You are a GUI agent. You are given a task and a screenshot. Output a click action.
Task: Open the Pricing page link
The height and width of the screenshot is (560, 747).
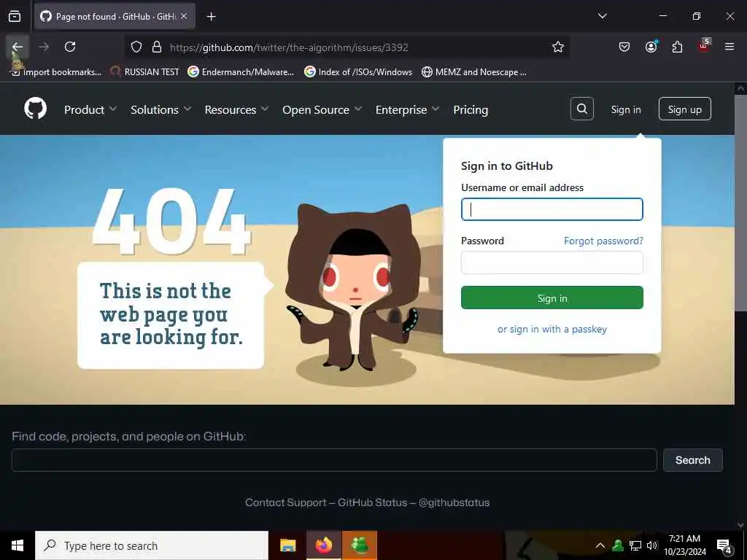pyautogui.click(x=471, y=109)
